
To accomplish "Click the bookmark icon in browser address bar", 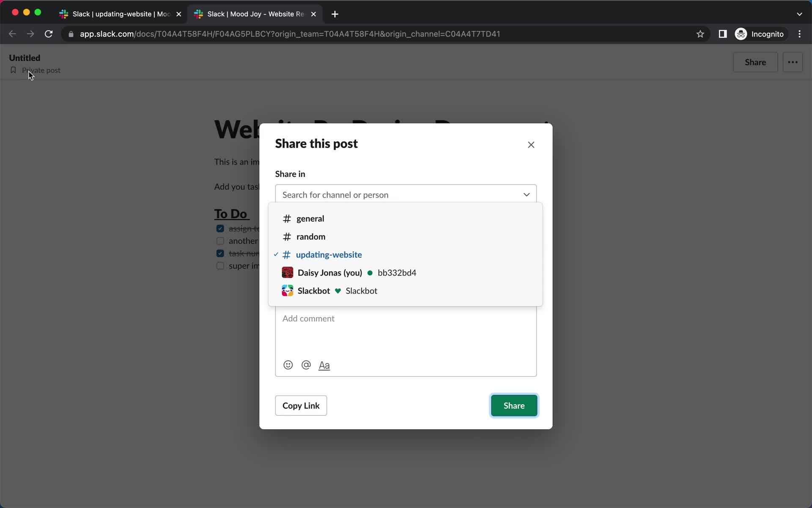I will [x=700, y=34].
